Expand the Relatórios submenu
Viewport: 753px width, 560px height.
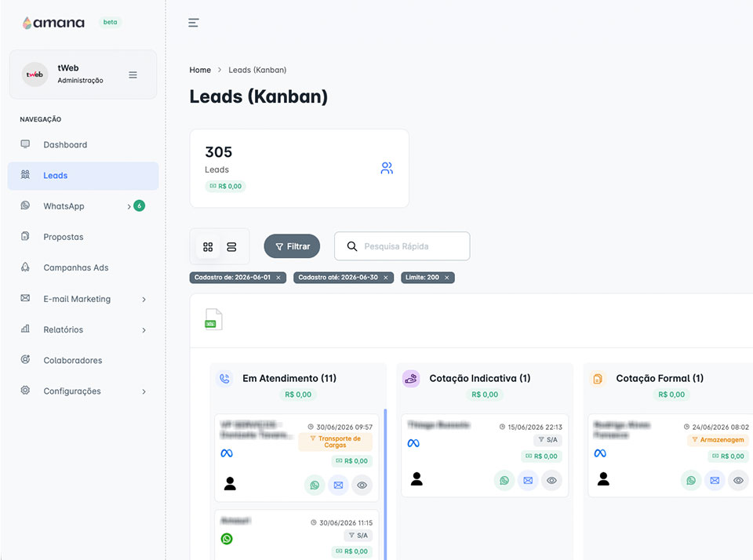tap(144, 330)
